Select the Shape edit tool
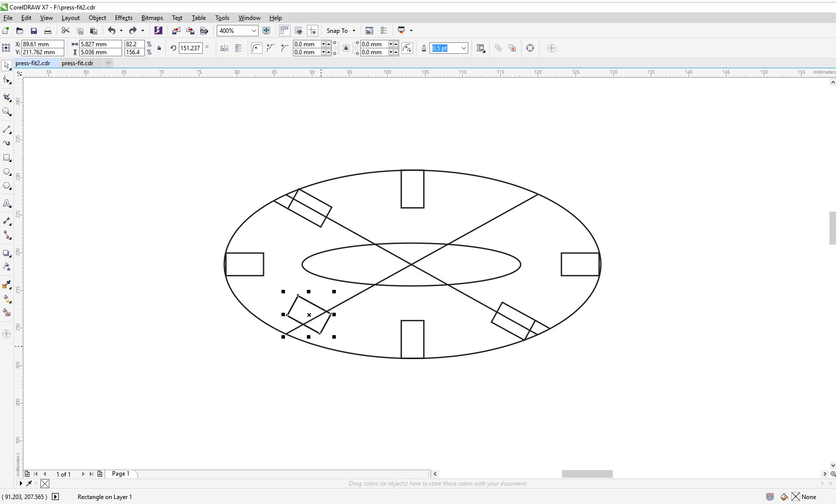 [7, 81]
